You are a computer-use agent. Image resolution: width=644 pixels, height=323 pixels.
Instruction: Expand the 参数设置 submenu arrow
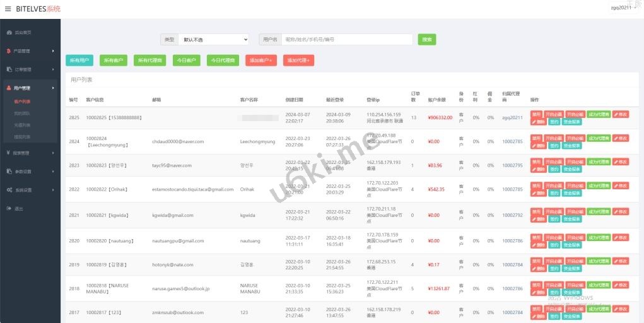(53, 172)
